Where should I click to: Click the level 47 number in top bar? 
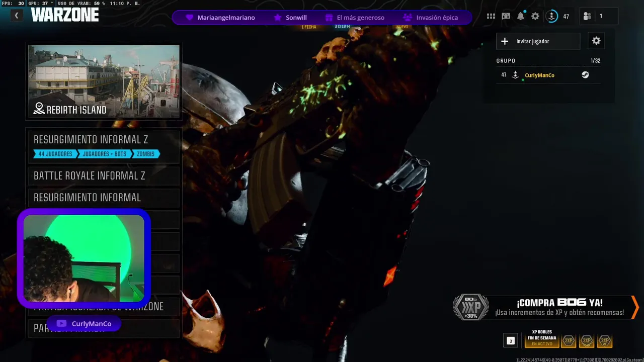point(566,17)
